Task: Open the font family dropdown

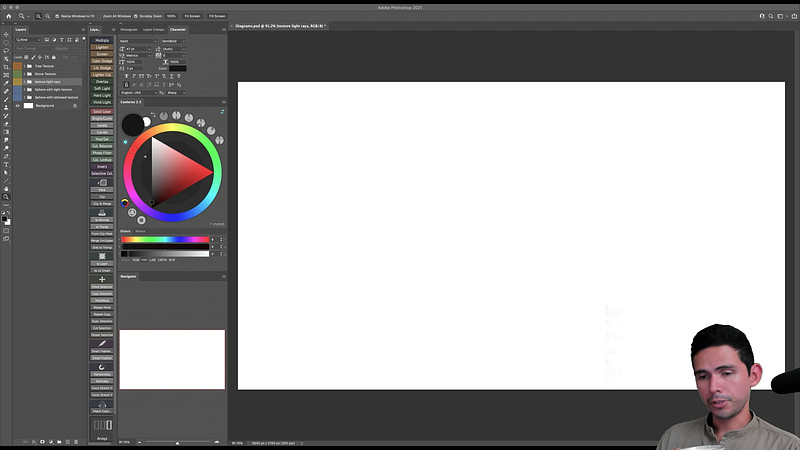Action: point(138,41)
